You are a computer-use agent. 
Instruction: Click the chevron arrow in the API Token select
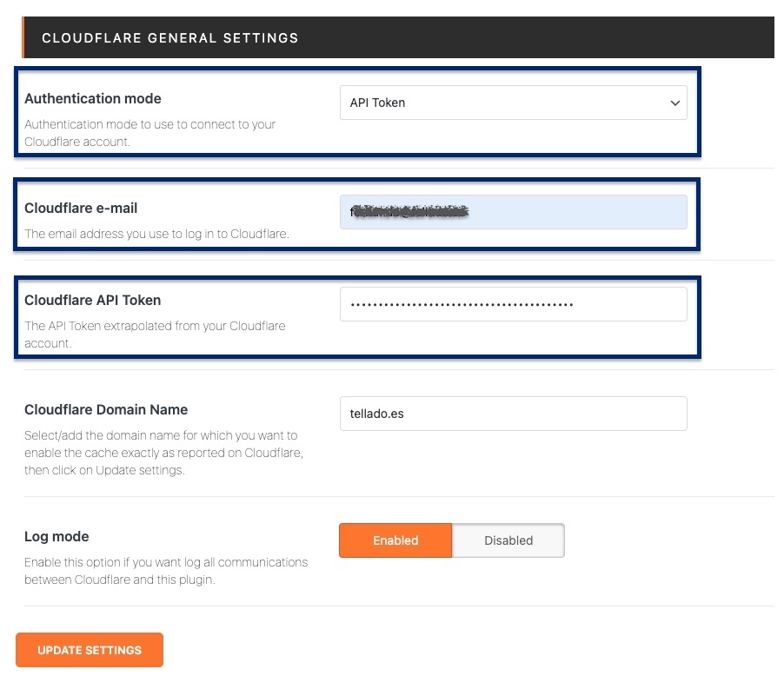point(674,103)
